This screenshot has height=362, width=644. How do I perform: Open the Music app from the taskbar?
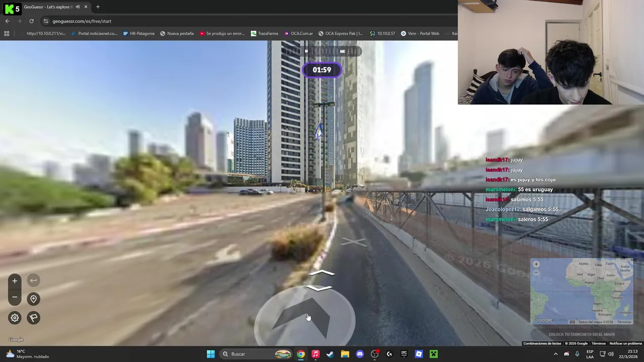[315, 354]
